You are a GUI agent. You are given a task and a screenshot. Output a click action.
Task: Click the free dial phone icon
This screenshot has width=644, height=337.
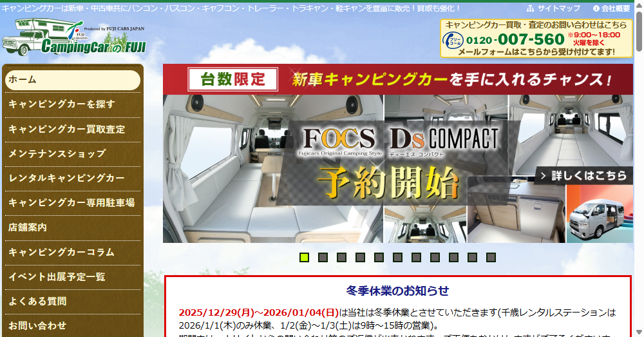[x=452, y=40]
